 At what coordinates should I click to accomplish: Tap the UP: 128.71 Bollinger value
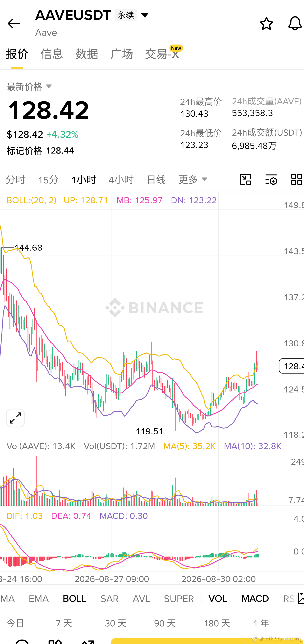86,200
